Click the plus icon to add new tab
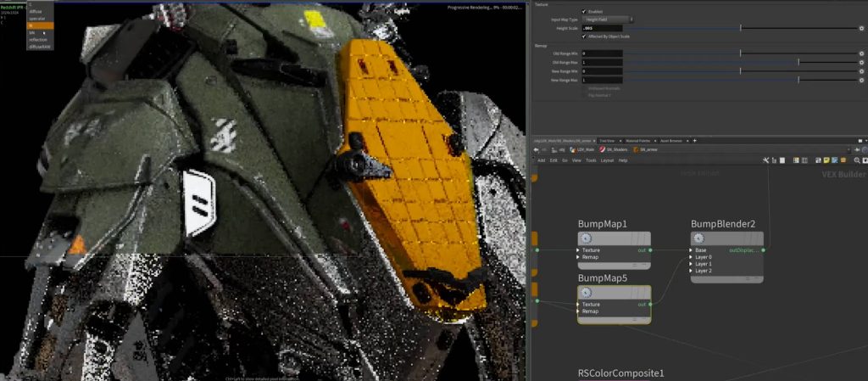Screen dimensions: 868x381 point(694,140)
